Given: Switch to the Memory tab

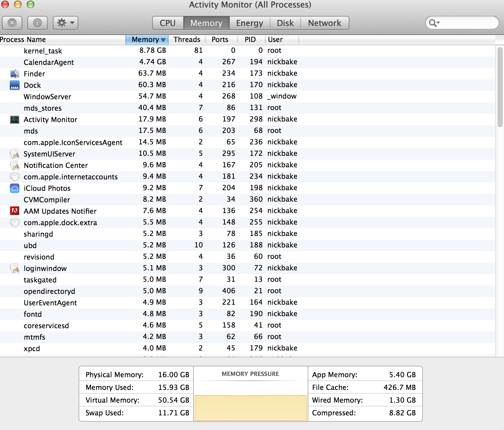Looking at the screenshot, I should (206, 23).
